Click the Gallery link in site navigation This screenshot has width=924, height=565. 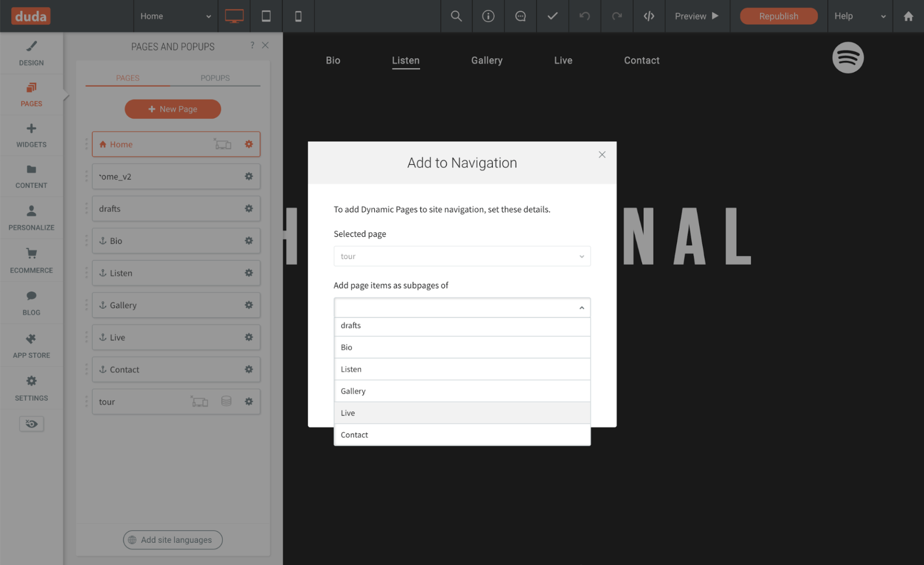pos(487,60)
